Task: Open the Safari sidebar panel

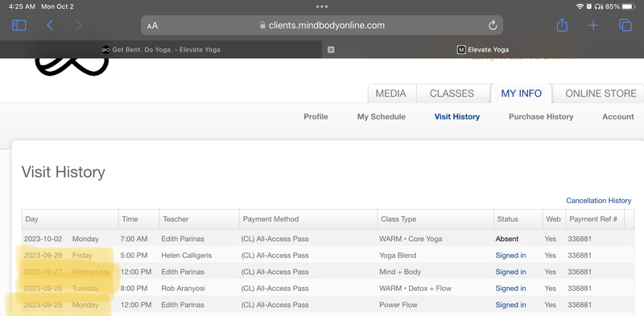Action: [x=19, y=26]
